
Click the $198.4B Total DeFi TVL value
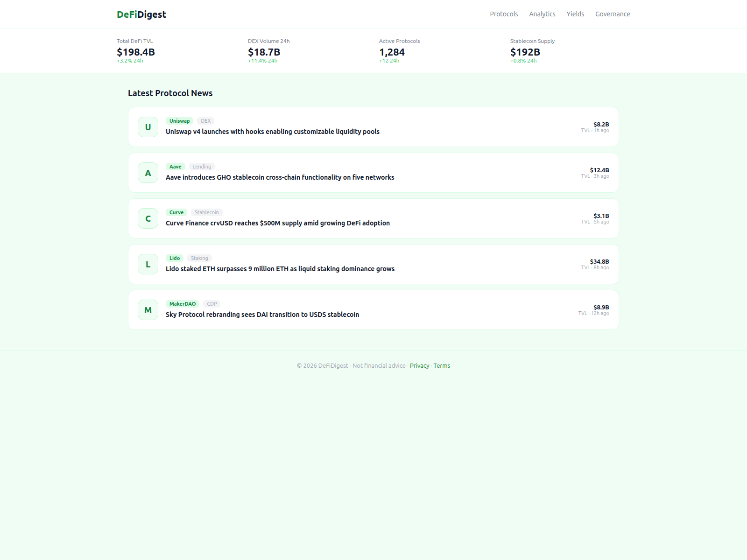pyautogui.click(x=136, y=52)
